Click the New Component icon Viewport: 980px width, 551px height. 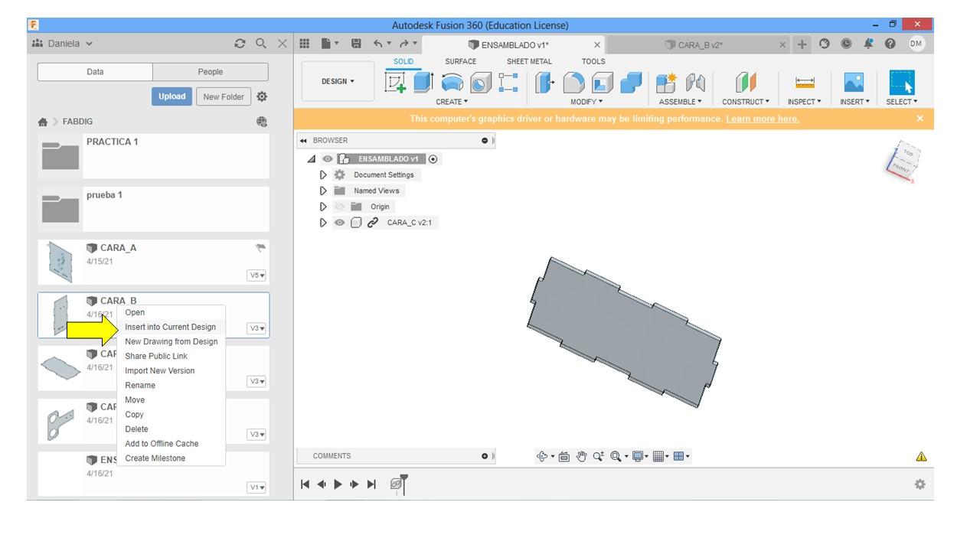666,83
